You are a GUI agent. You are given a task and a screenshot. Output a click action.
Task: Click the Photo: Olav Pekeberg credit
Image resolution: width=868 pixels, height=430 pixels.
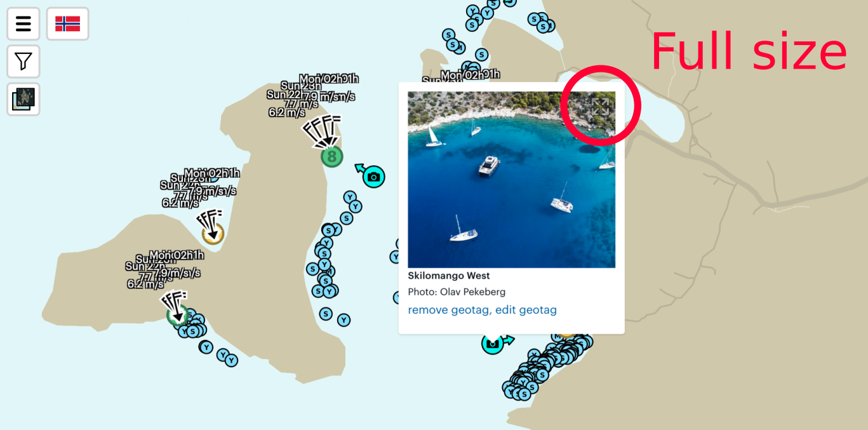pyautogui.click(x=457, y=292)
